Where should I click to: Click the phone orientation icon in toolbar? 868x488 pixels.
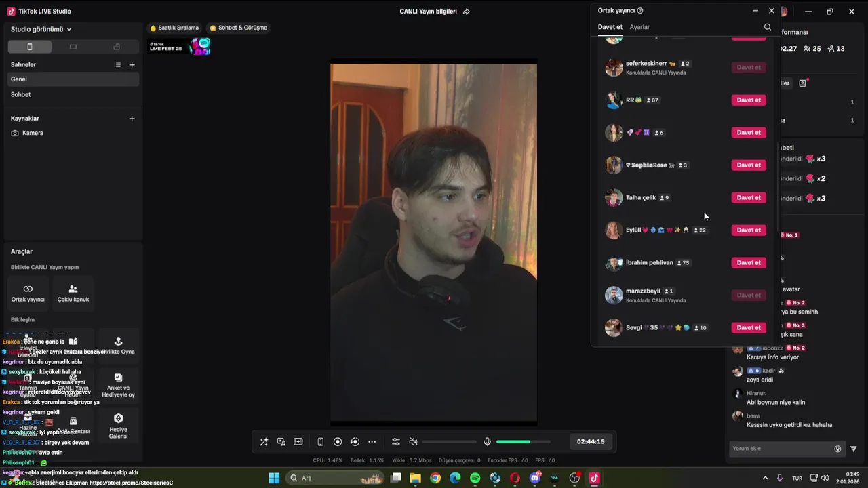click(321, 442)
